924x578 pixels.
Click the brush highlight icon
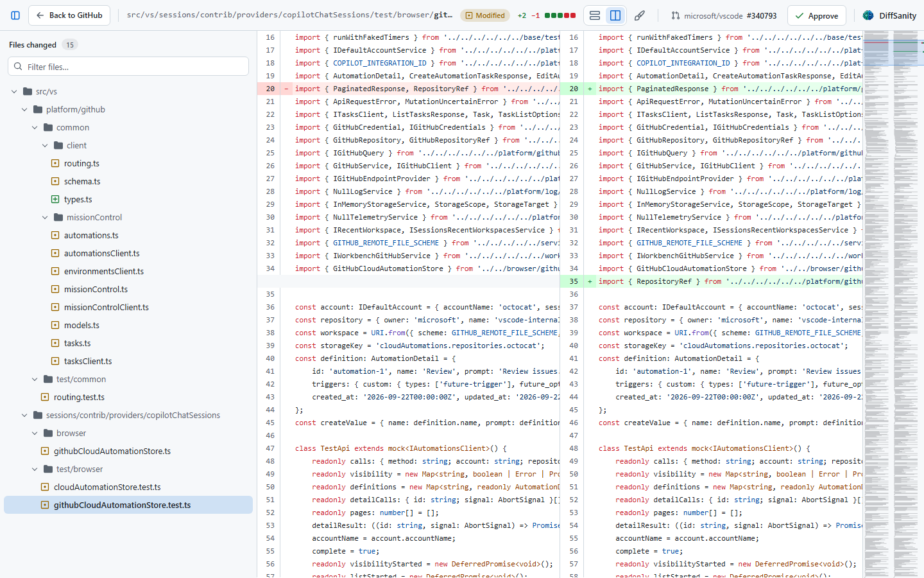[640, 15]
